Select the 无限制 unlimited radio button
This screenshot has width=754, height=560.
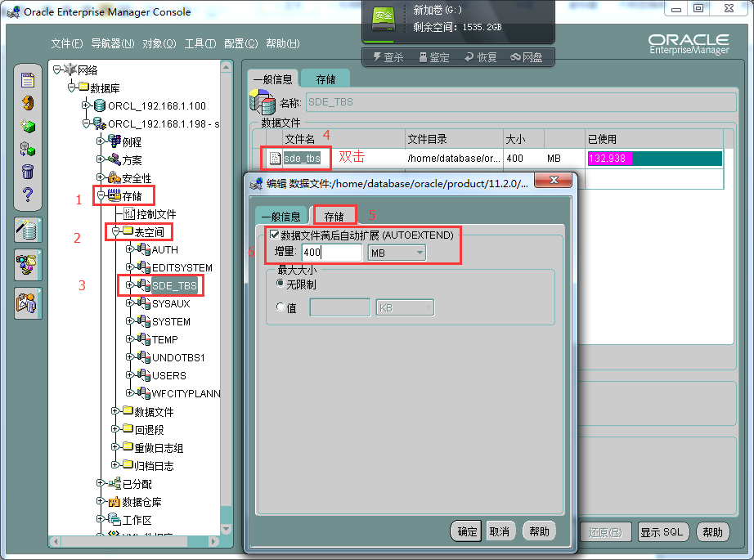(281, 284)
